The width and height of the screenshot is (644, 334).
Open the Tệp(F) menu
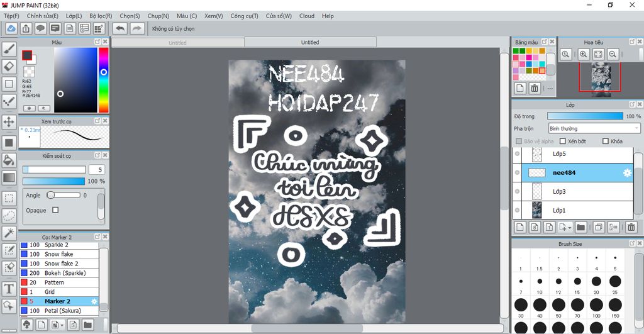click(x=11, y=16)
